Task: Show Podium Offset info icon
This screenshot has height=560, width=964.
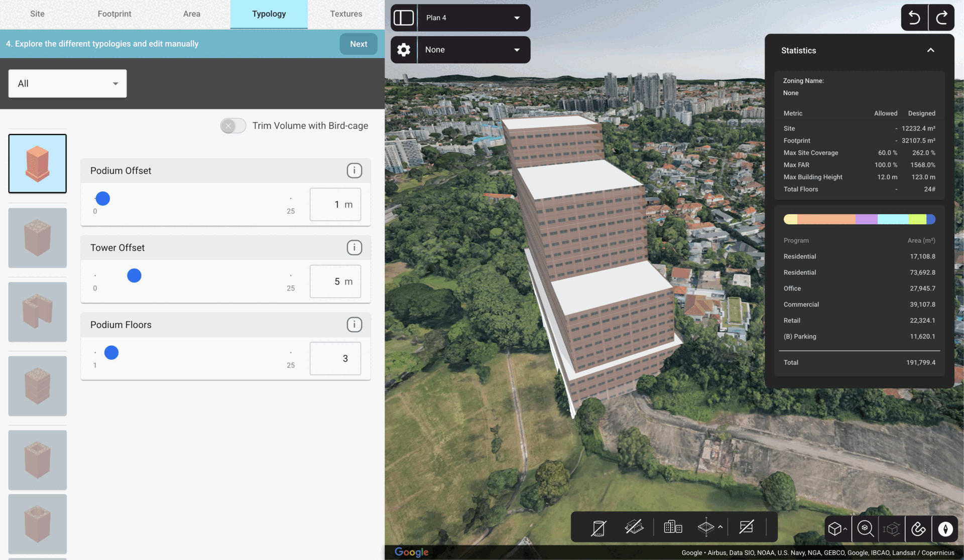Action: coord(354,171)
